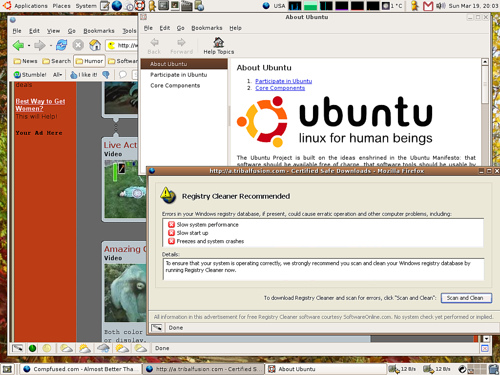Screen dimensions: 500x375
Task: Open Firefox's View menu
Action: click(x=53, y=31)
